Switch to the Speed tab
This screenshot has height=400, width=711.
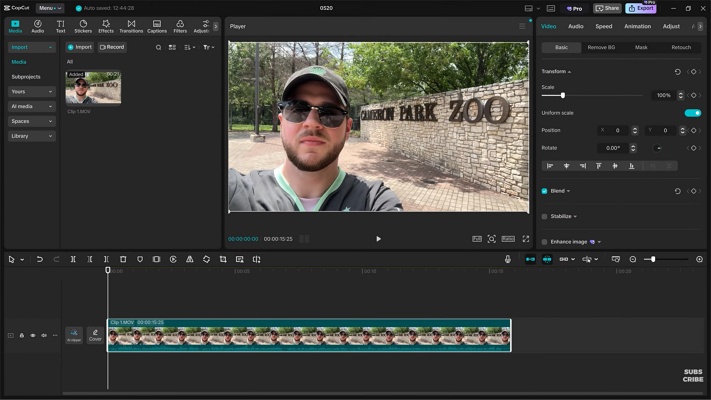[x=604, y=26]
